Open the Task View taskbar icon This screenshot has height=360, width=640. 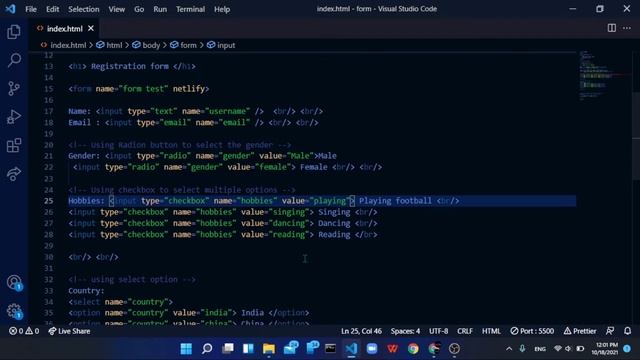coord(228,349)
